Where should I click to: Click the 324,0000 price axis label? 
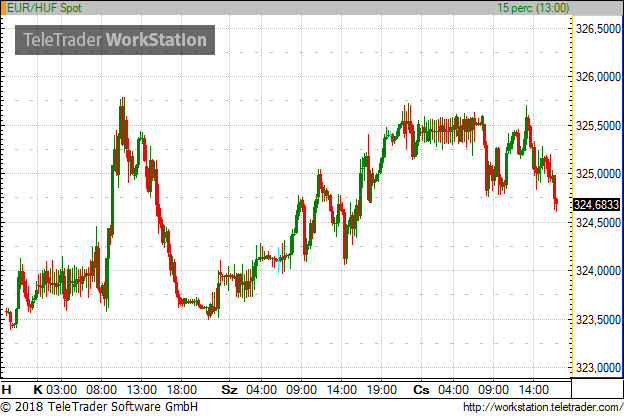pyautogui.click(x=598, y=271)
